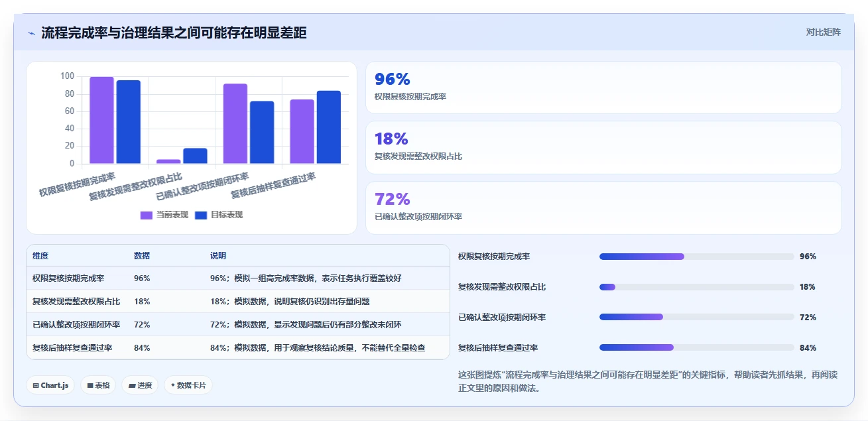The height and width of the screenshot is (421, 868).
Task: Click the 18% progress bar for 复核发现需整改权限占比
Action: [696, 287]
